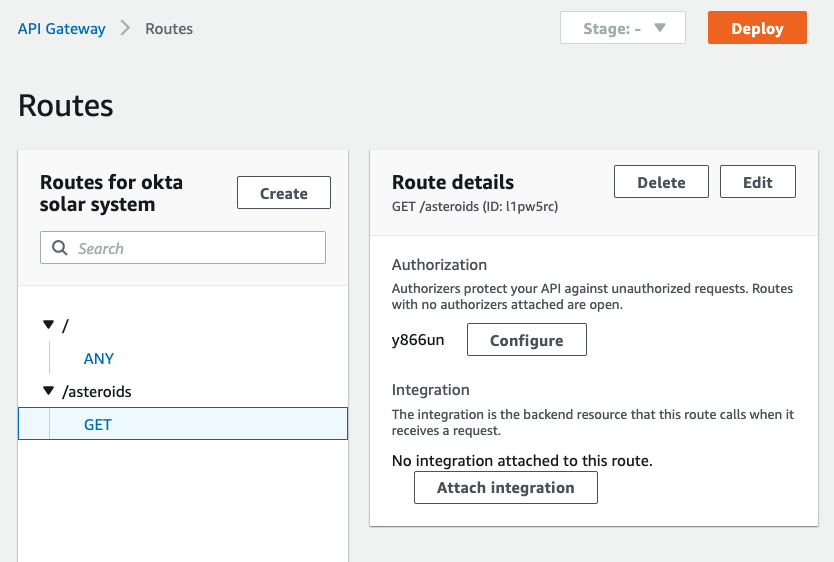Click the search magnifier icon
834x562 pixels.
pos(60,248)
